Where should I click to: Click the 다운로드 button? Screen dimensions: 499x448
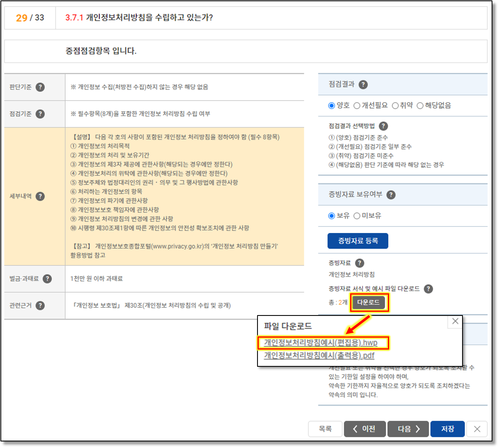pyautogui.click(x=368, y=302)
